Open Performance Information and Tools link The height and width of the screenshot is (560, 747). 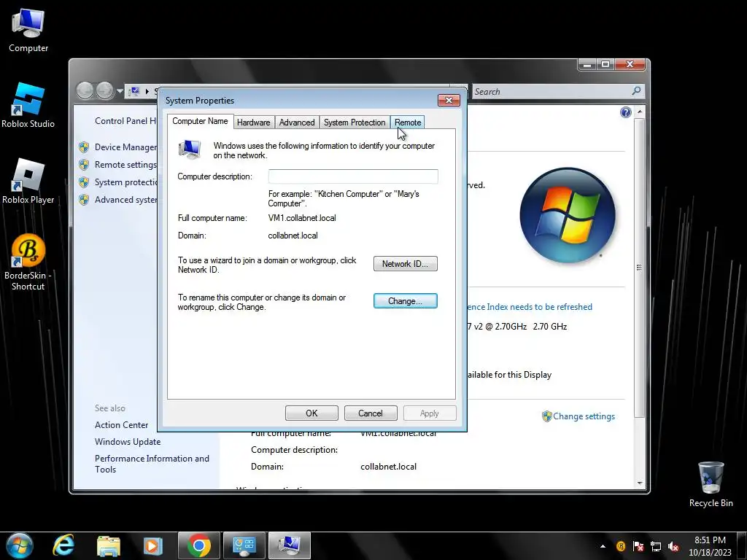(x=152, y=464)
